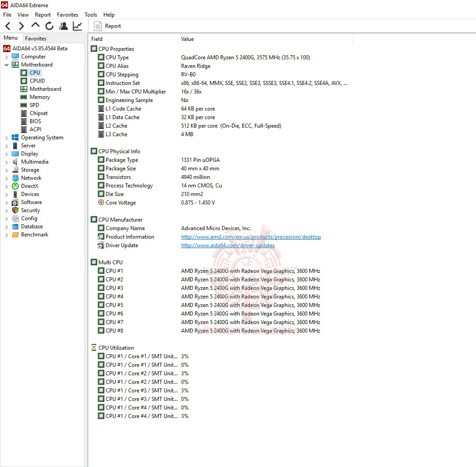Viewport: 476px width, 467px height.
Task: Switch to the Menu tab in sidebar
Action: click(11, 38)
